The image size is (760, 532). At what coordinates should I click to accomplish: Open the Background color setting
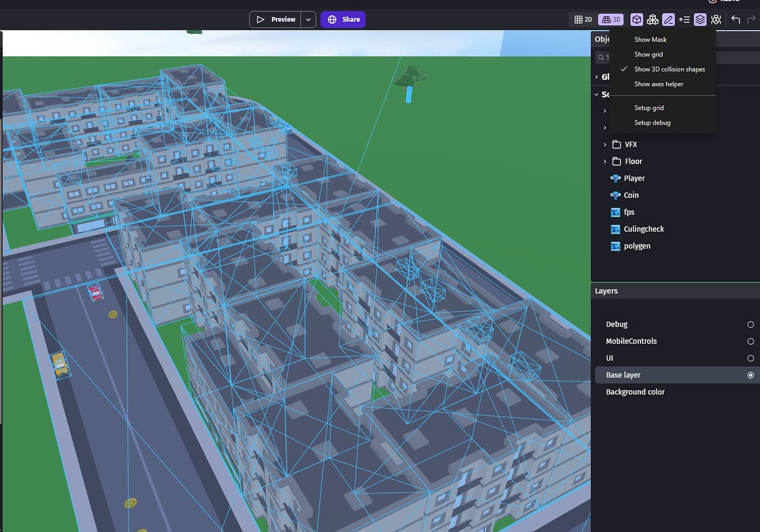pyautogui.click(x=635, y=392)
